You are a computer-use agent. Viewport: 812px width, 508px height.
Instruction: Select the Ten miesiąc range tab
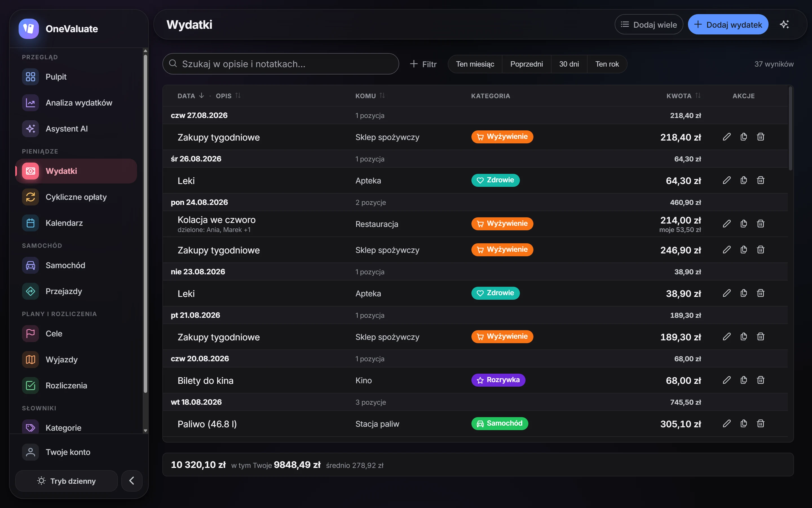475,64
